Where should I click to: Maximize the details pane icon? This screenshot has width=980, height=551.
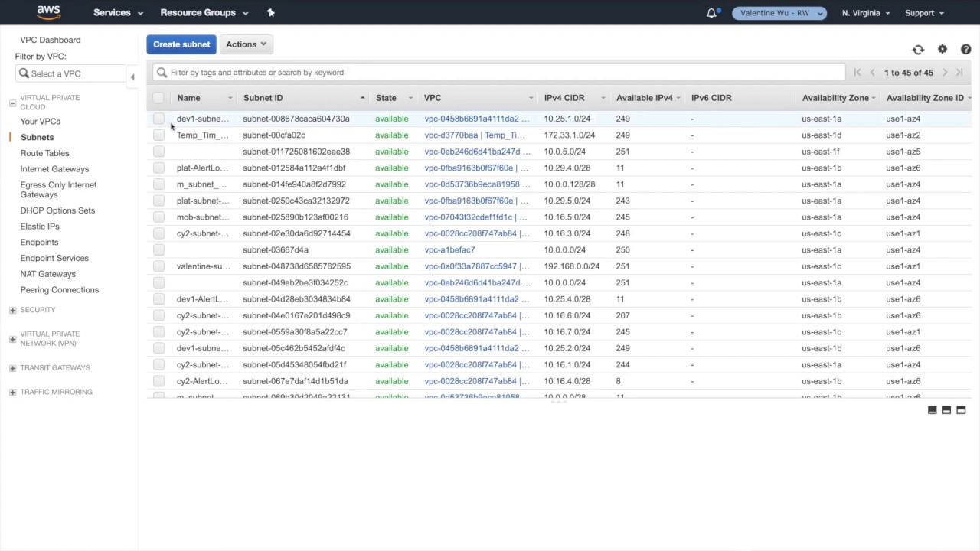click(961, 410)
